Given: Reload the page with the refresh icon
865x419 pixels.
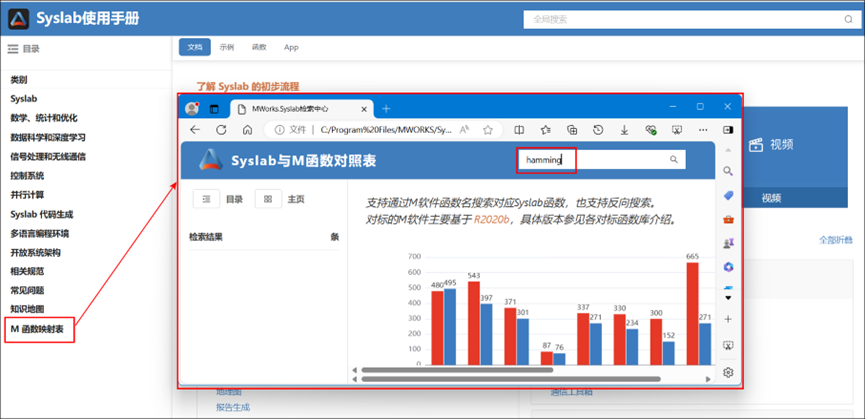Looking at the screenshot, I should pos(221,130).
